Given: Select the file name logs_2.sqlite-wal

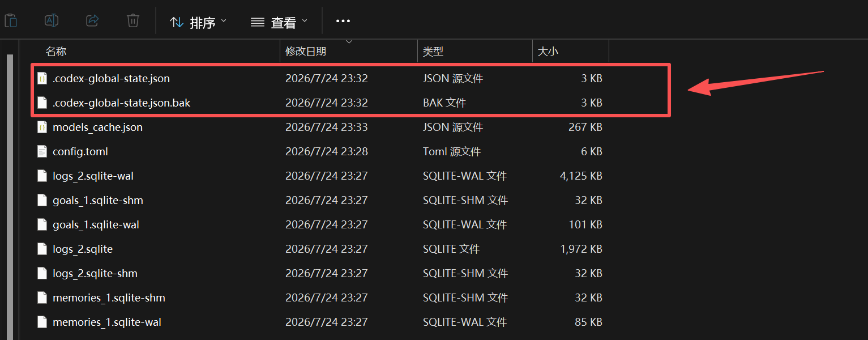Looking at the screenshot, I should 93,176.
